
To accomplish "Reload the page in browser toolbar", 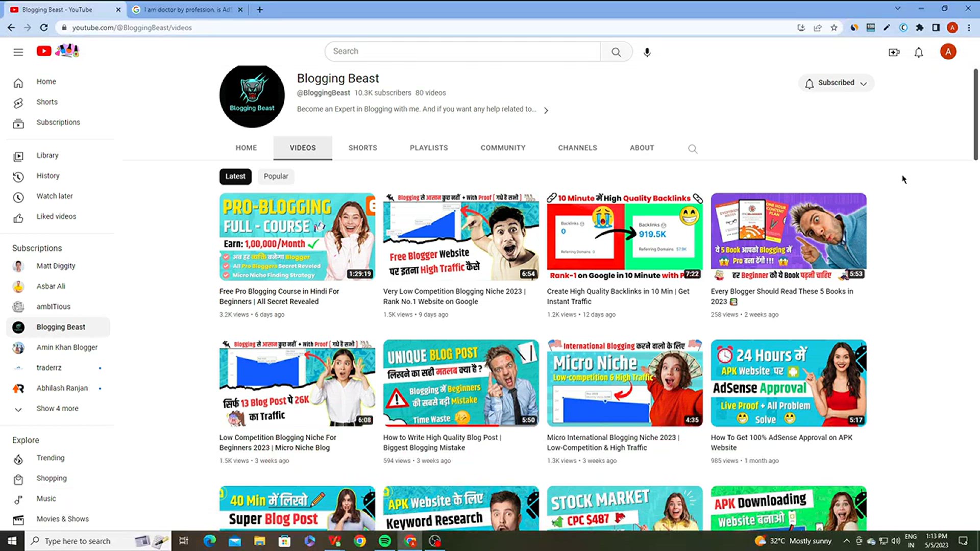I will click(44, 28).
